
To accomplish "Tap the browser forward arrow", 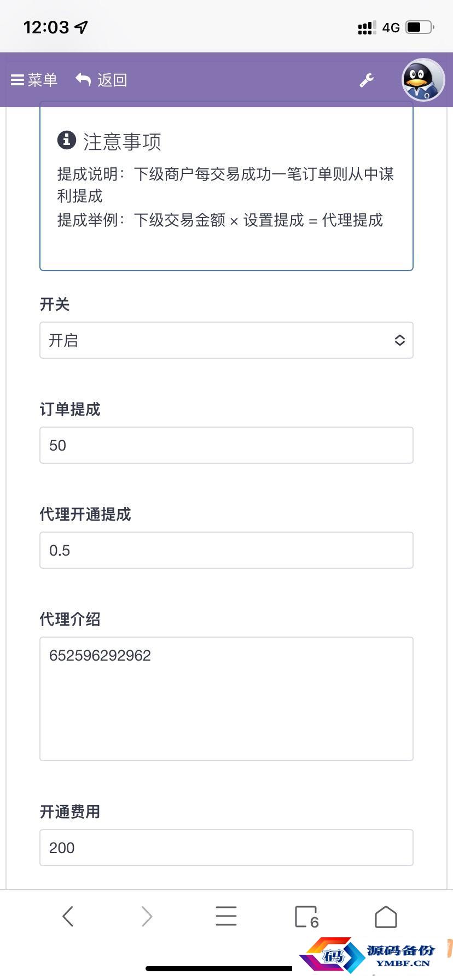I will pos(147,916).
